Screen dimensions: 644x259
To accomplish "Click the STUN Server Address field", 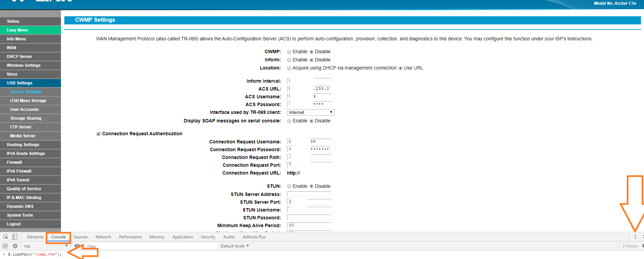I will pos(309,194).
